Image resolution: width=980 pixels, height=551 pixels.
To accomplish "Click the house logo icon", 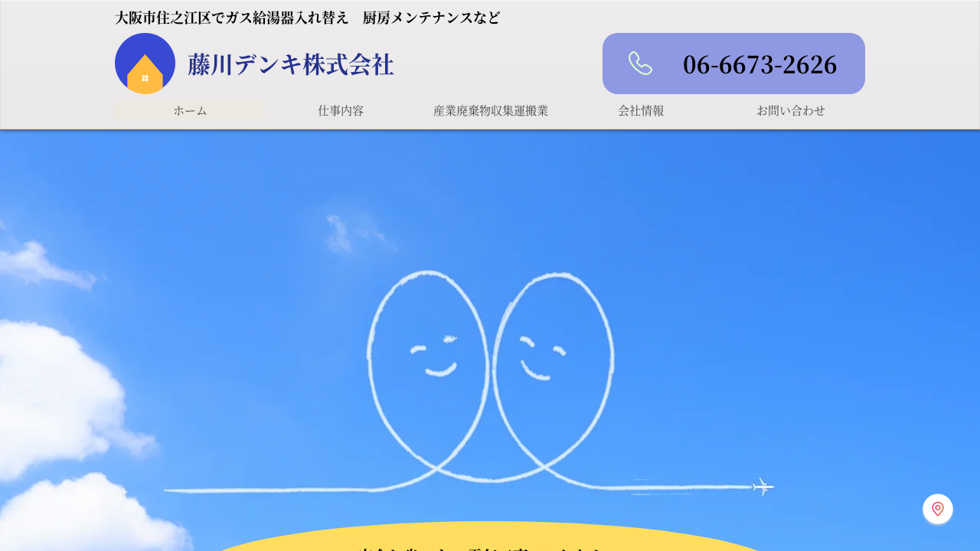I will (145, 64).
